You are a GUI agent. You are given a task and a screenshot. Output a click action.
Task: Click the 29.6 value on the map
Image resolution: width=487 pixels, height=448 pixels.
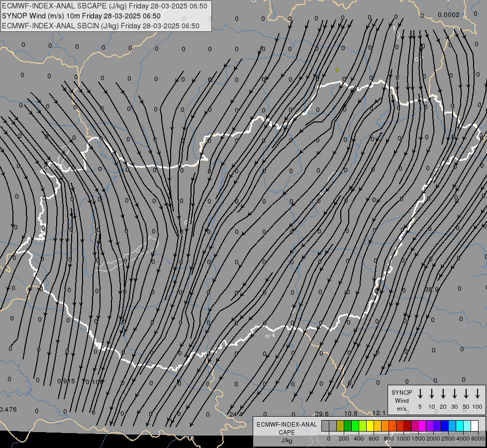322,414
